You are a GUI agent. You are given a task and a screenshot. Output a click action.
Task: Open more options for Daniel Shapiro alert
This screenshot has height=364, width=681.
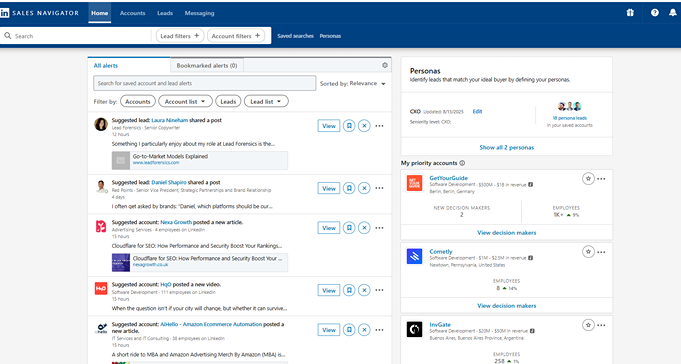[379, 188]
